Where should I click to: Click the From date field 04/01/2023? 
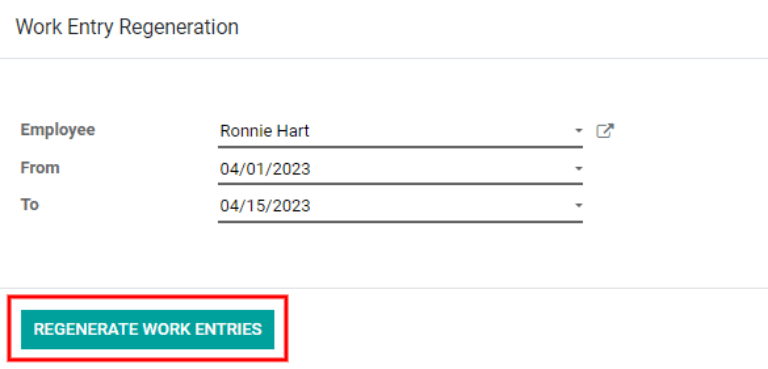tap(400, 169)
